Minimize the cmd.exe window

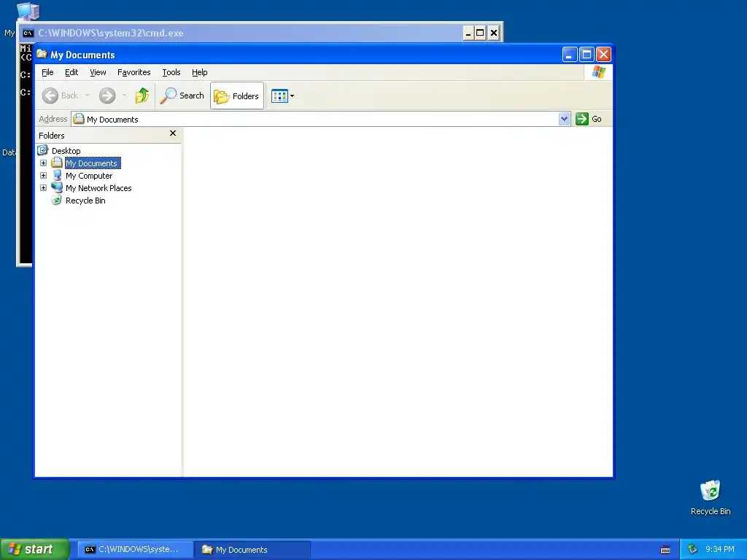click(468, 33)
